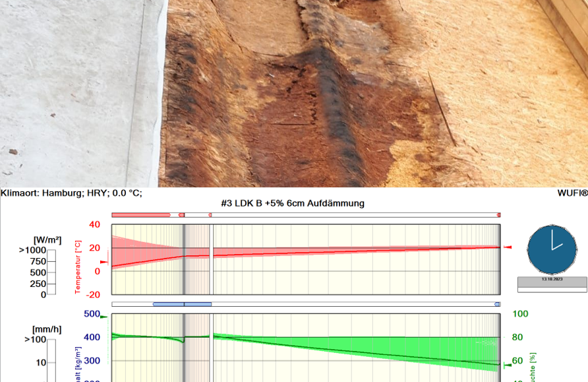Click the green right marker near 60
This screenshot has height=382, width=588.
(508, 365)
